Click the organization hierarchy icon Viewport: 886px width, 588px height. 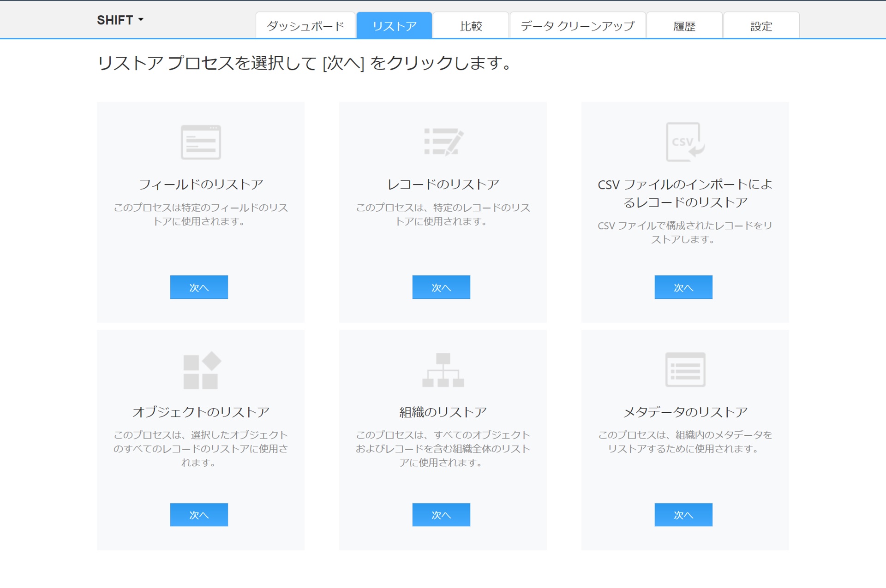(443, 370)
